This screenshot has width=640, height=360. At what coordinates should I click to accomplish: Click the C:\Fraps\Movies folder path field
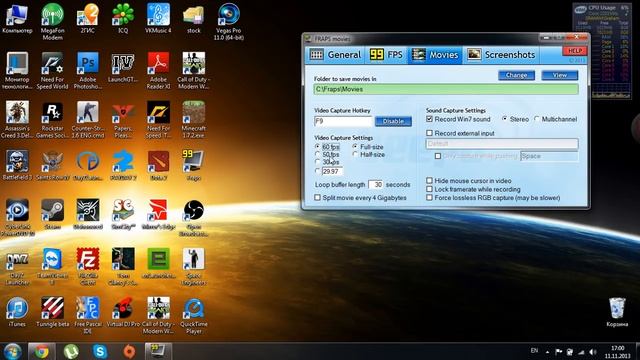[x=446, y=89]
